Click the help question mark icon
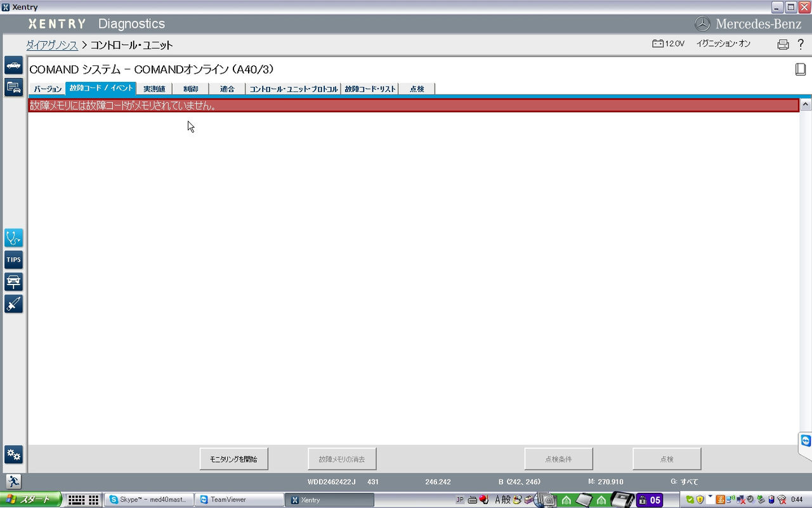Screen dimensions: 812x508 click(x=801, y=44)
